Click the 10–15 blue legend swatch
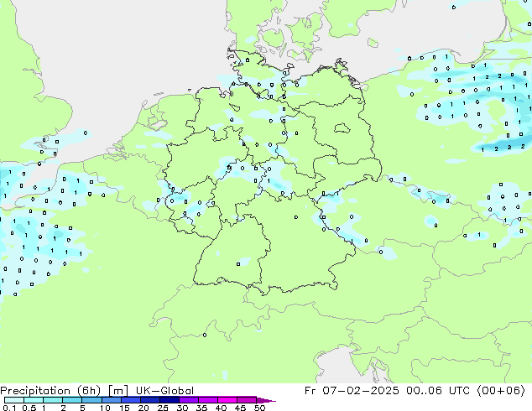 point(112,400)
